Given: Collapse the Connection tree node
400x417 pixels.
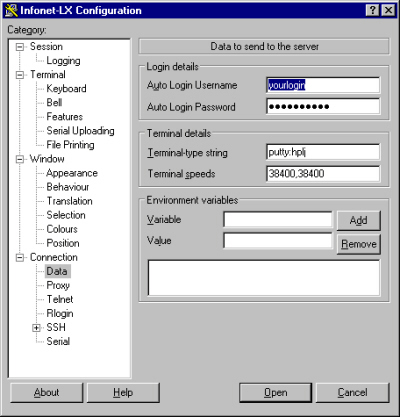Looking at the screenshot, I should (x=20, y=257).
